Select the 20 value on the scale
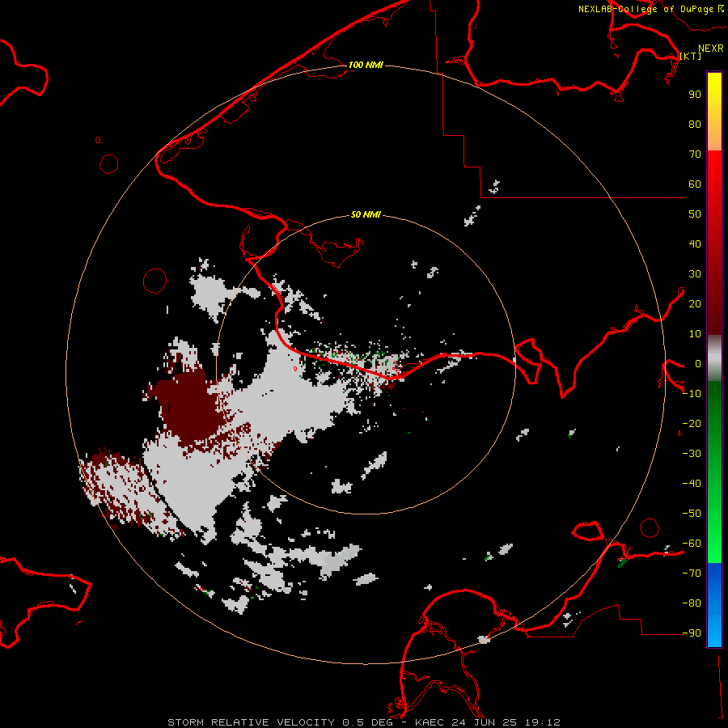The image size is (728, 728). [x=695, y=303]
